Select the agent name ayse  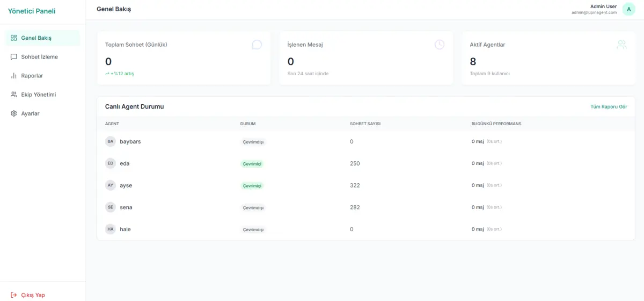pyautogui.click(x=126, y=185)
